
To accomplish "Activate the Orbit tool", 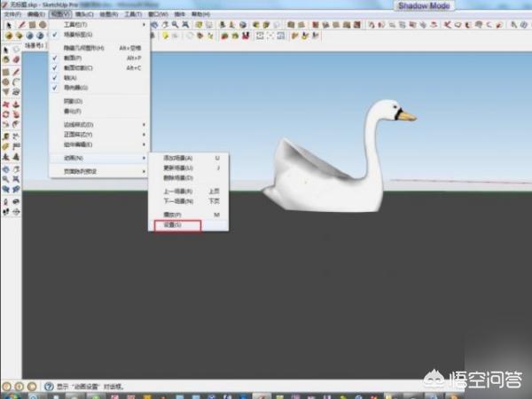I will pos(6,169).
